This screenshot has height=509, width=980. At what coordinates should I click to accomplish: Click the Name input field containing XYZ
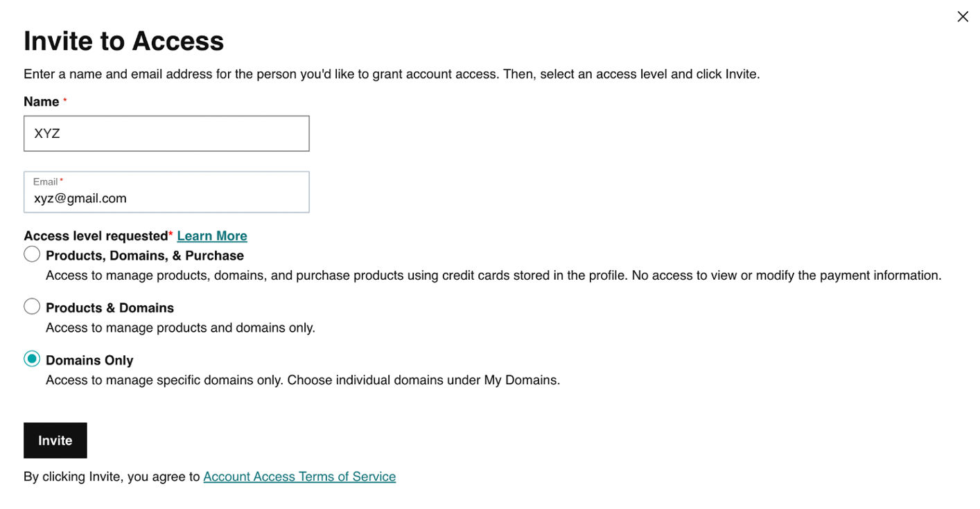coord(166,134)
